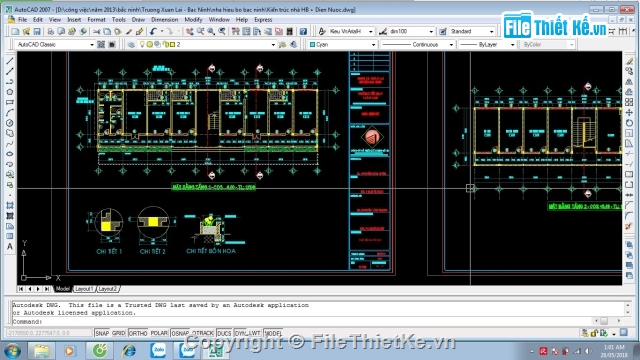The width and height of the screenshot is (640, 360).
Task: Create a new drawing with QNew icon
Action: pyautogui.click(x=15, y=31)
